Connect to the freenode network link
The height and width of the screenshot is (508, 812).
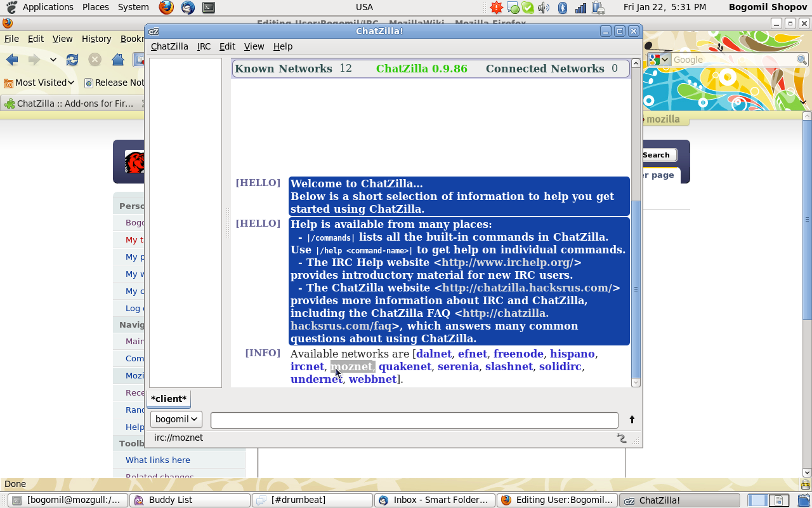click(518, 354)
